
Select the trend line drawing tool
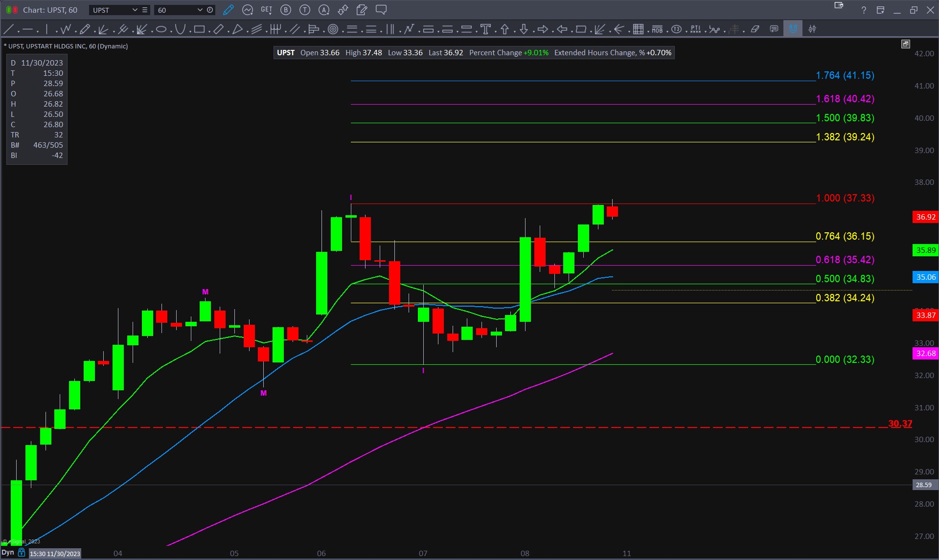(8, 29)
